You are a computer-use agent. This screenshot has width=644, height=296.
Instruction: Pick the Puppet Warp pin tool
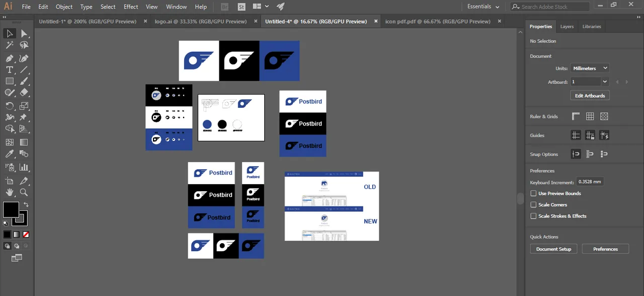coord(24,117)
